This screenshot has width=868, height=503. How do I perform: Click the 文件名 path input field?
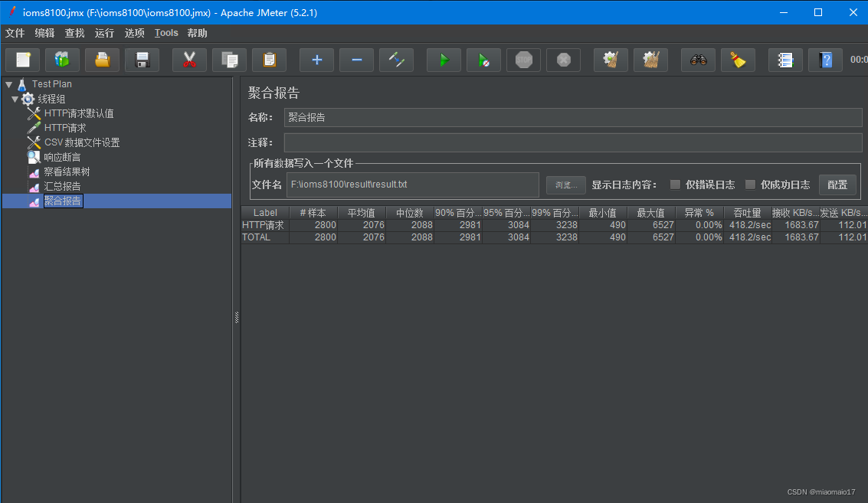412,185
